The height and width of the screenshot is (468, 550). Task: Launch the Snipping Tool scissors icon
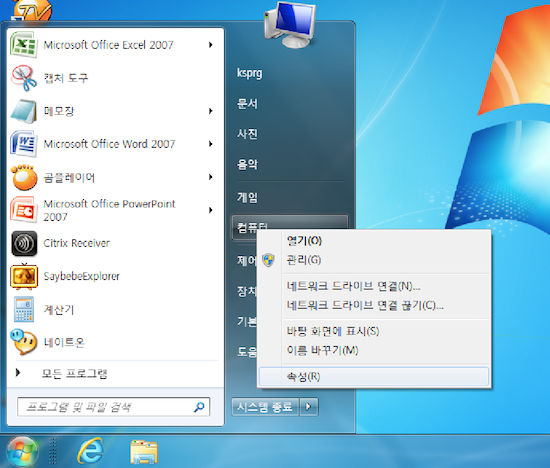[24, 78]
